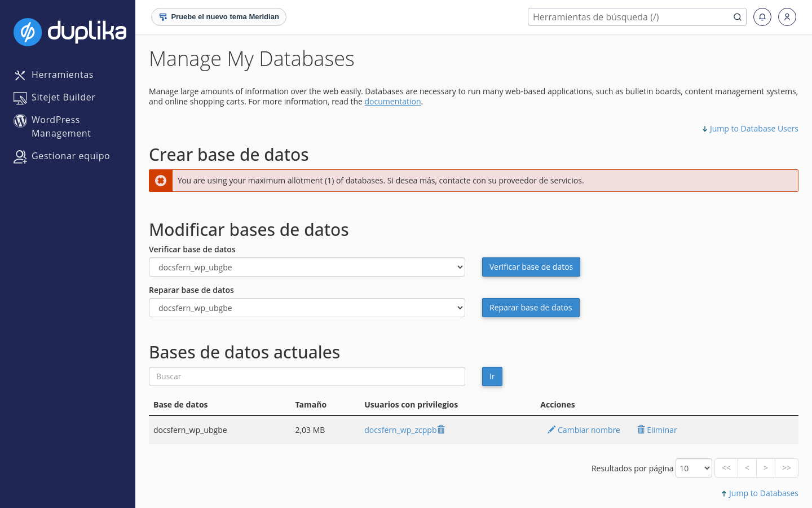Image resolution: width=812 pixels, height=508 pixels.
Task: Focus the Buscar database search field
Action: coord(307,376)
